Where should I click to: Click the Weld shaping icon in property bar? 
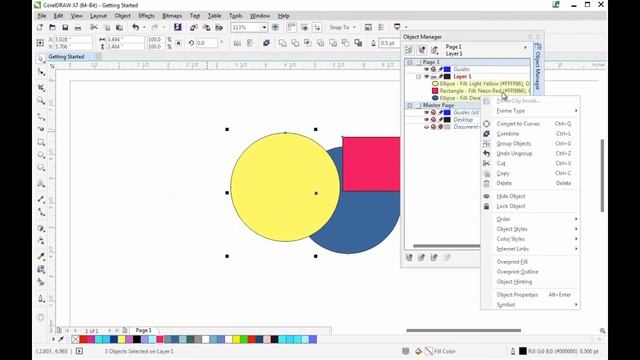pyautogui.click(x=282, y=43)
